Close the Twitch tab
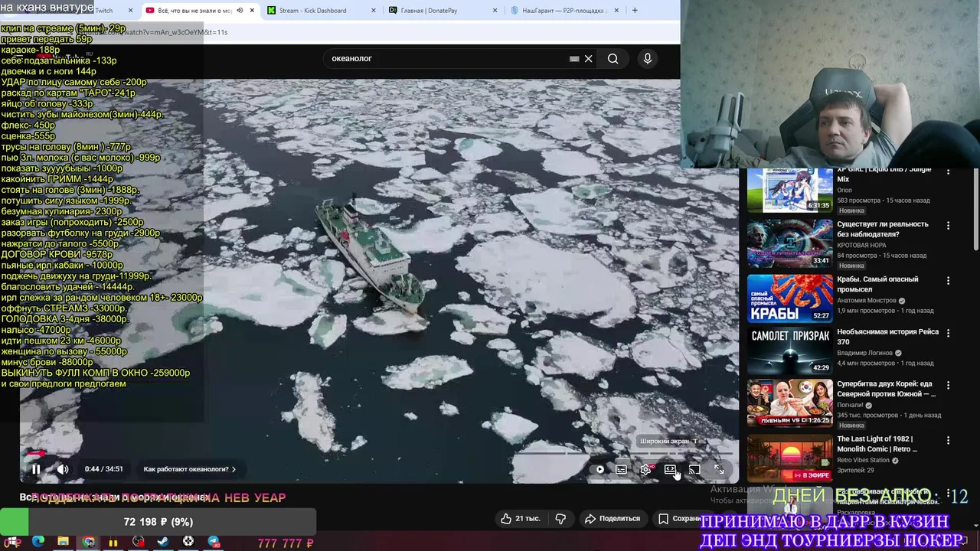980x551 pixels. [x=131, y=11]
